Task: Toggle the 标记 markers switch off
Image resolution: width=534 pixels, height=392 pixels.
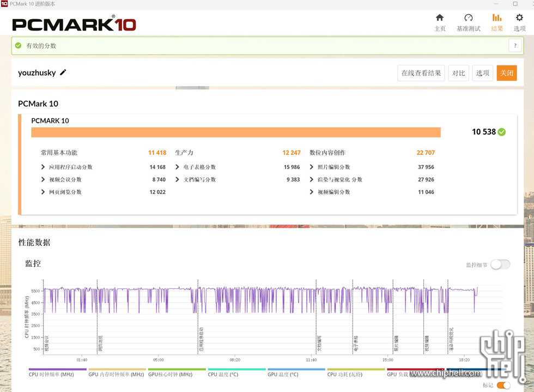Action: [x=503, y=385]
